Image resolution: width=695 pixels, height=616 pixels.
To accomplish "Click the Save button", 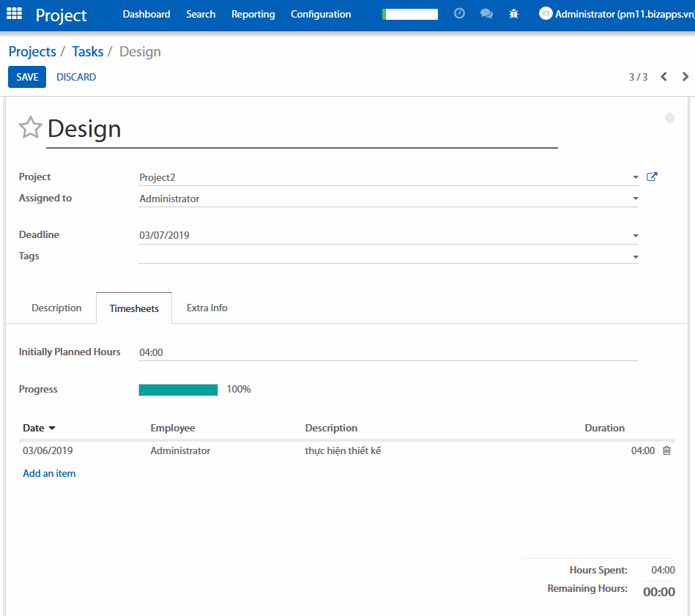I will (x=27, y=77).
